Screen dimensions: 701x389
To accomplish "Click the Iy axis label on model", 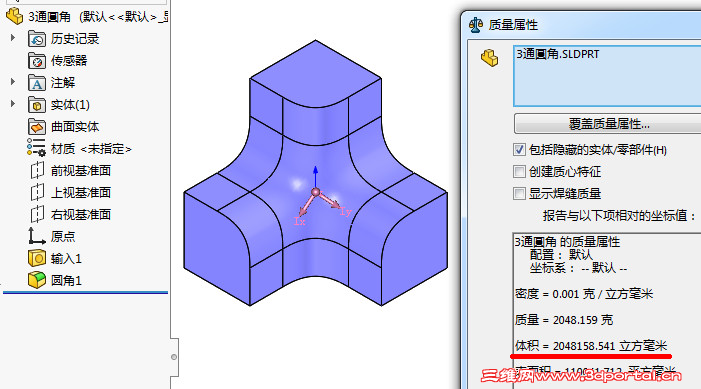I will tap(346, 211).
